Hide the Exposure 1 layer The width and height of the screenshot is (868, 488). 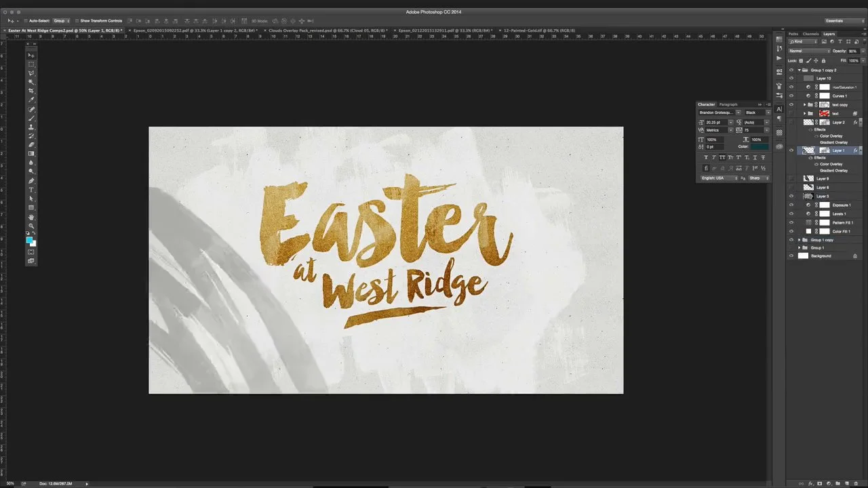coord(791,205)
